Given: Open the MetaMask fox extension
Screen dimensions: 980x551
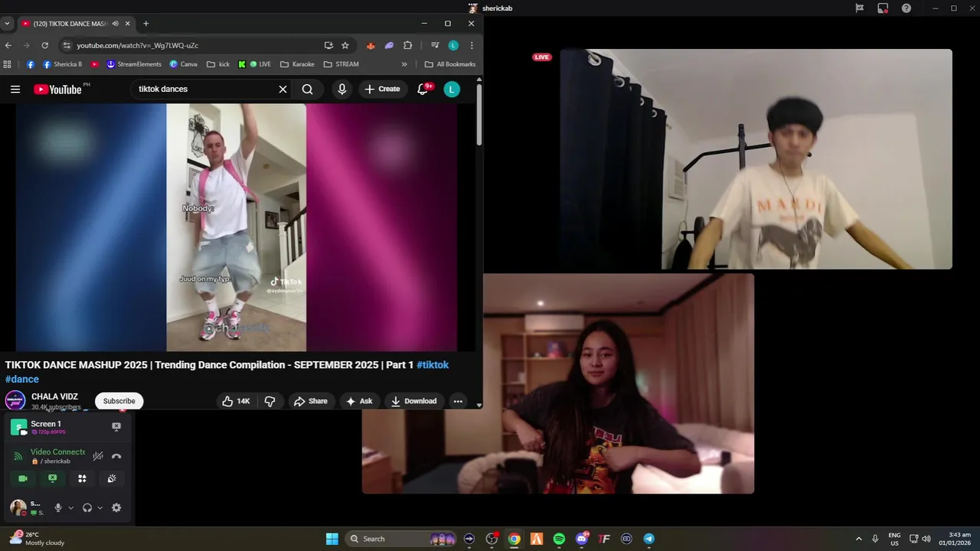Looking at the screenshot, I should (x=371, y=45).
